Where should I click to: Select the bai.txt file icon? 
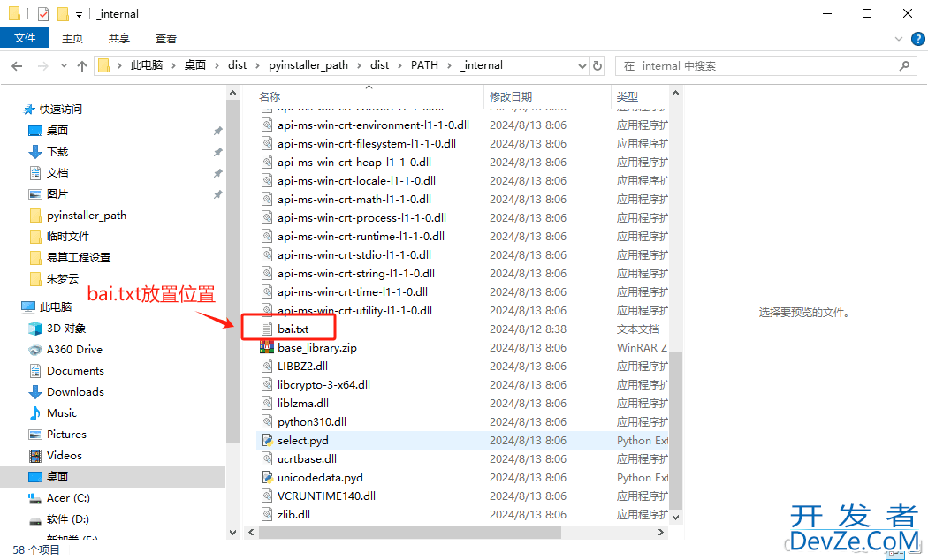[x=267, y=329]
